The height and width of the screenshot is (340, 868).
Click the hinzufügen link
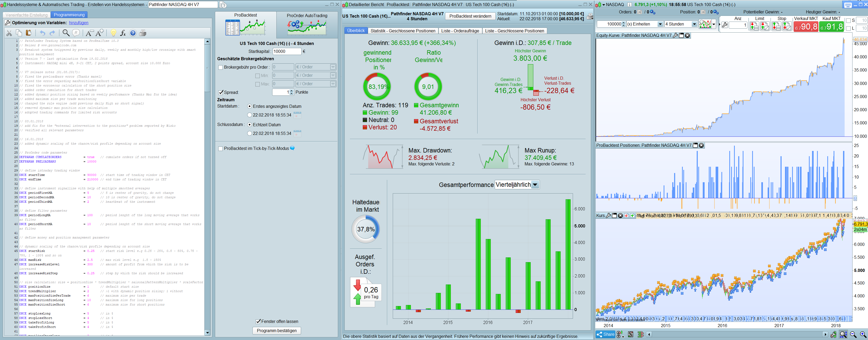[x=79, y=23]
